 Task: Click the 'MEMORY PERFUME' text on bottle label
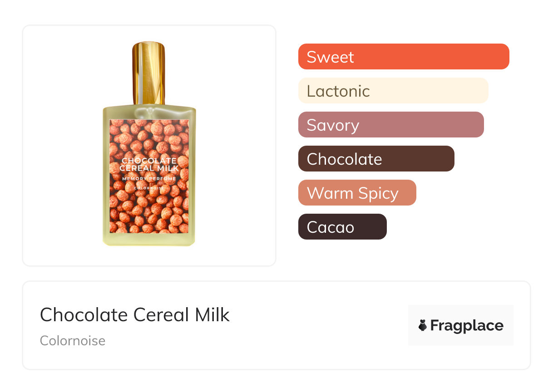[149, 179]
